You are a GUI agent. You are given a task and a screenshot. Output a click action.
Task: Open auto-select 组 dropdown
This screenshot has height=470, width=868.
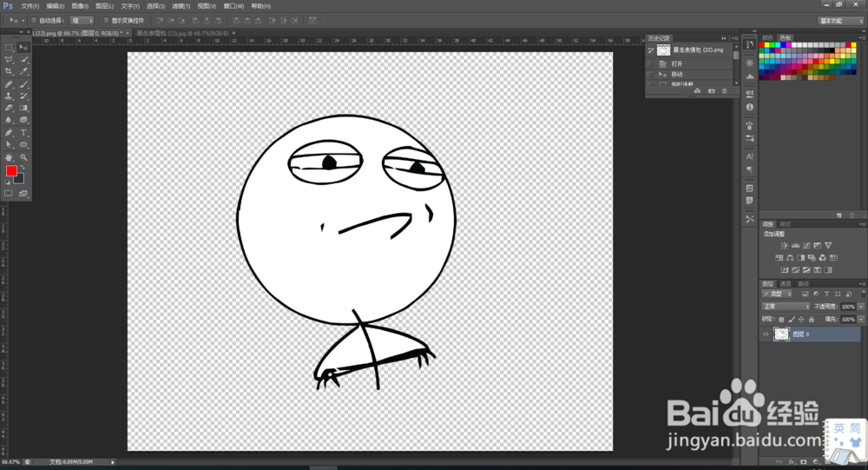click(x=82, y=21)
